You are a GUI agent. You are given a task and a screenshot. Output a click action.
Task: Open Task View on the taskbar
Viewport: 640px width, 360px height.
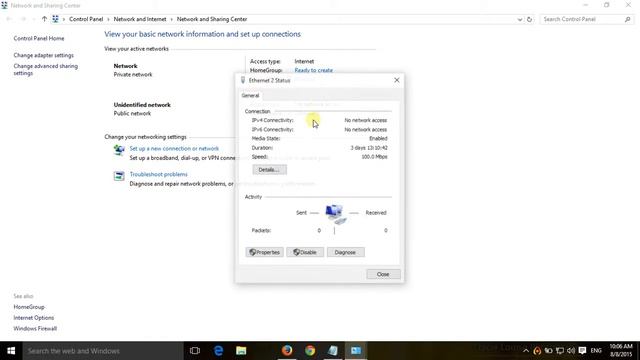pyautogui.click(x=195, y=351)
